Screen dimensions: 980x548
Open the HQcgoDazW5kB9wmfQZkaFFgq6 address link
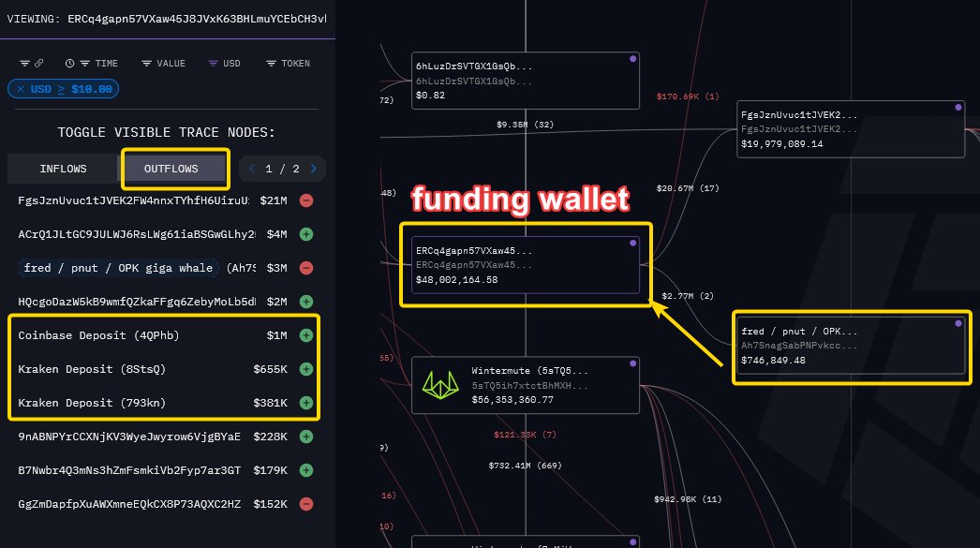pos(137,302)
